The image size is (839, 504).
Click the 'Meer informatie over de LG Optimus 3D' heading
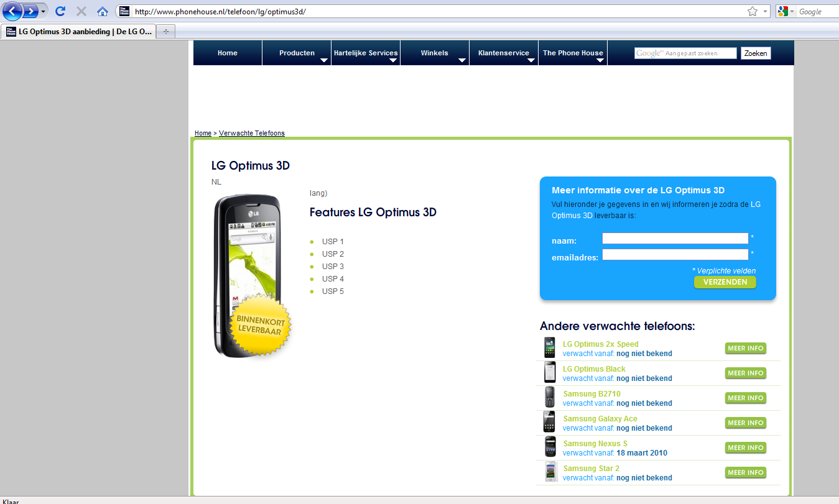click(x=638, y=190)
